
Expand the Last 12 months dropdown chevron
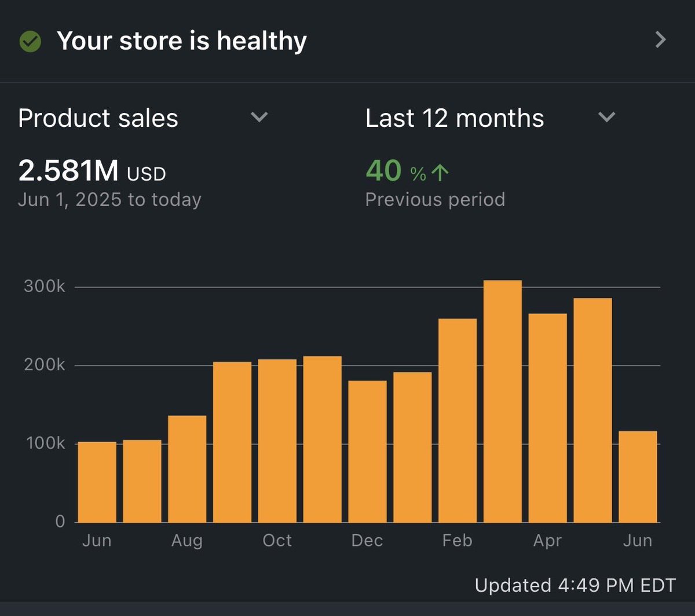point(606,118)
